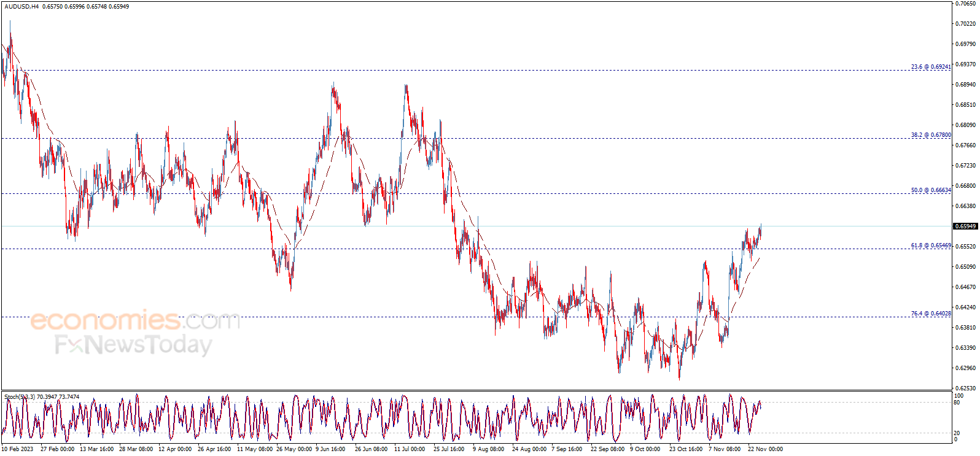Image resolution: width=980 pixels, height=456 pixels.
Task: Select the 0.66800 price axis value
Action: [x=966, y=186]
